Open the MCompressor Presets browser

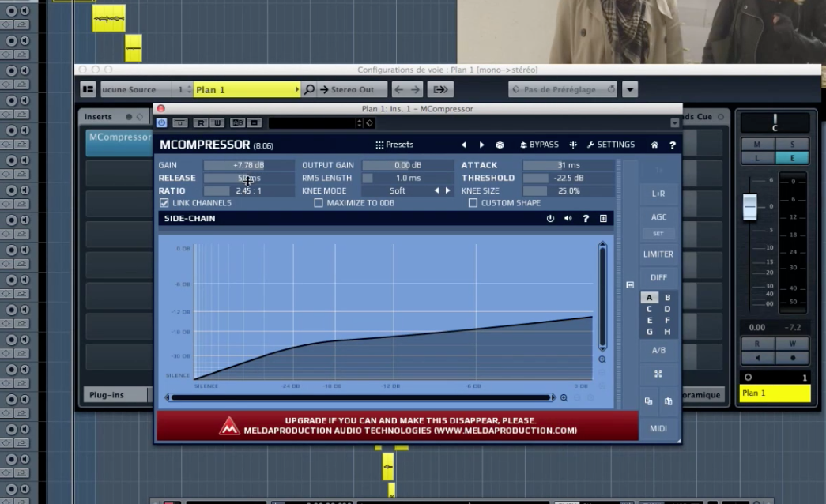[x=394, y=145]
